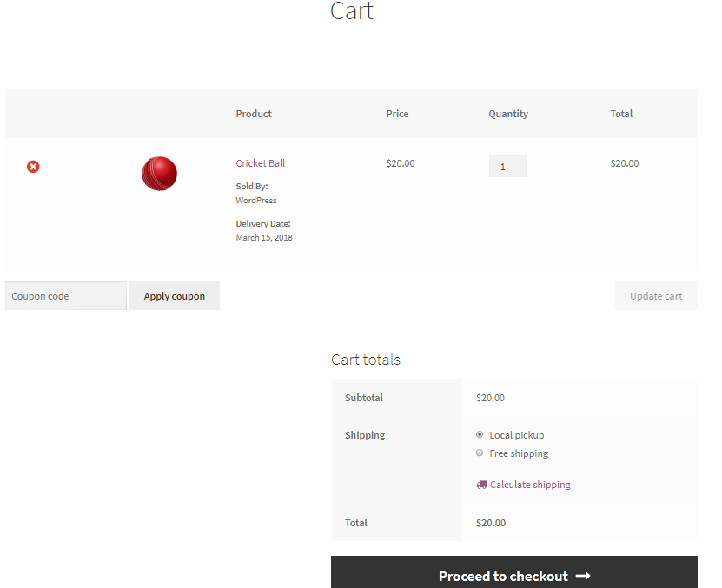Click the truck icon beside Calculate shipping
The height and width of the screenshot is (588, 722).
[x=481, y=485]
